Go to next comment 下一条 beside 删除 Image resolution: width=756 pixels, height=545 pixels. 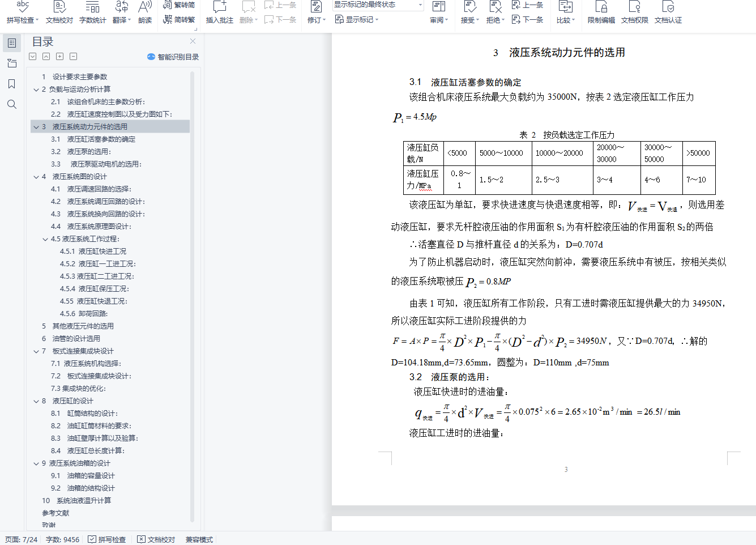280,19
